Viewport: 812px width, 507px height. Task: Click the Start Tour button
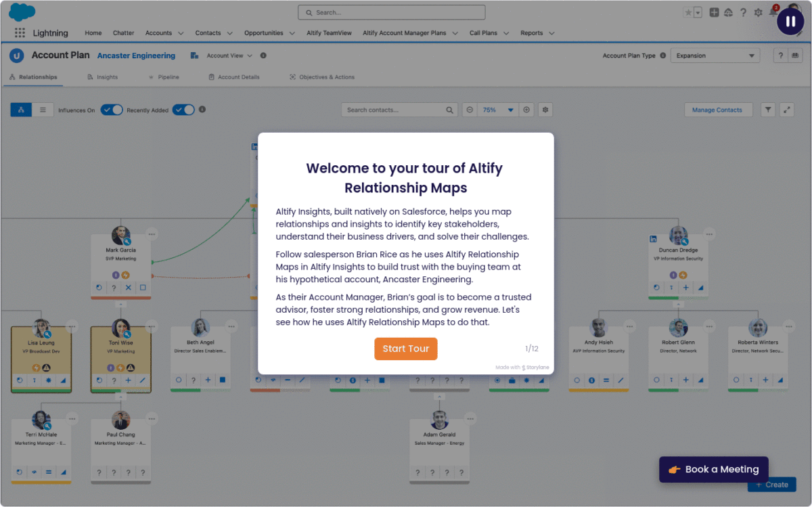point(406,349)
